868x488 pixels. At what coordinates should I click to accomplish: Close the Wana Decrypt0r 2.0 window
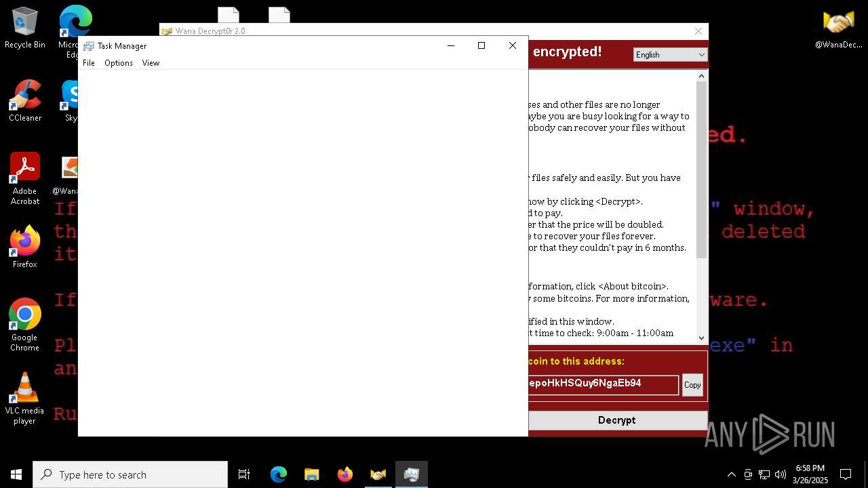pyautogui.click(x=698, y=31)
